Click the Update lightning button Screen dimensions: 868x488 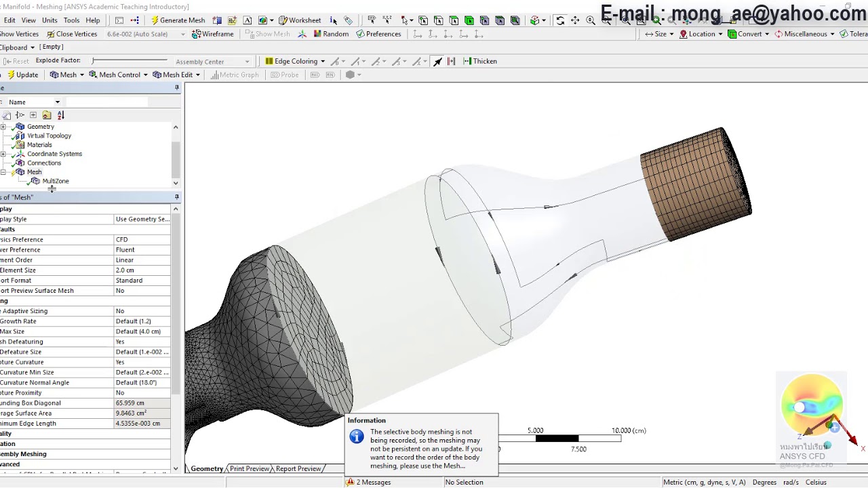pyautogui.click(x=22, y=75)
